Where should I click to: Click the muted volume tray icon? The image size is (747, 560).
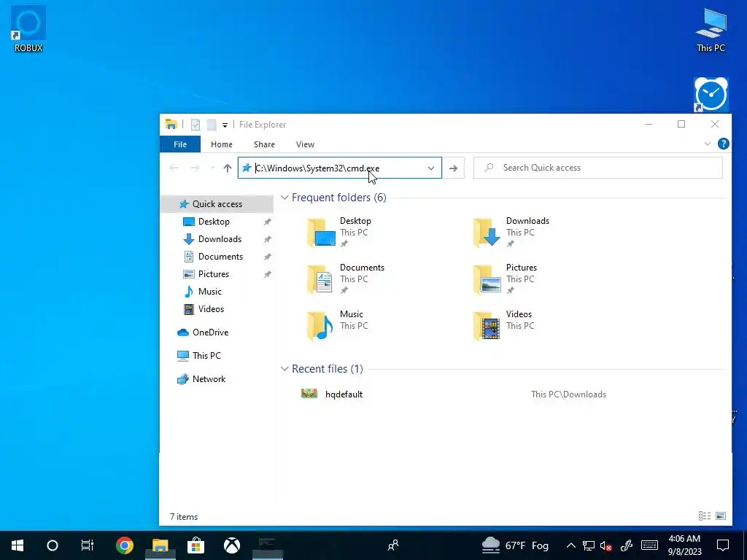[606, 545]
